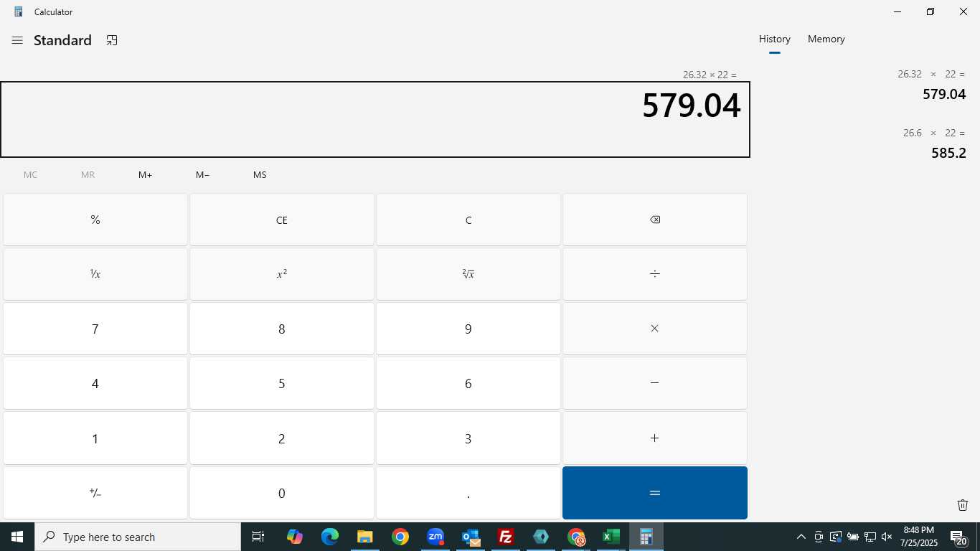Click the digit 3 key
Image resolution: width=980 pixels, height=551 pixels.
[x=468, y=438]
